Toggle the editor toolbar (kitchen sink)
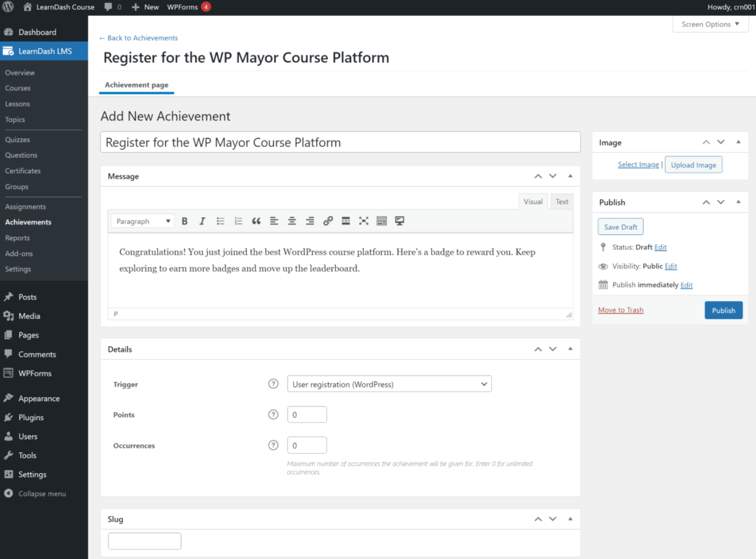 pos(382,221)
